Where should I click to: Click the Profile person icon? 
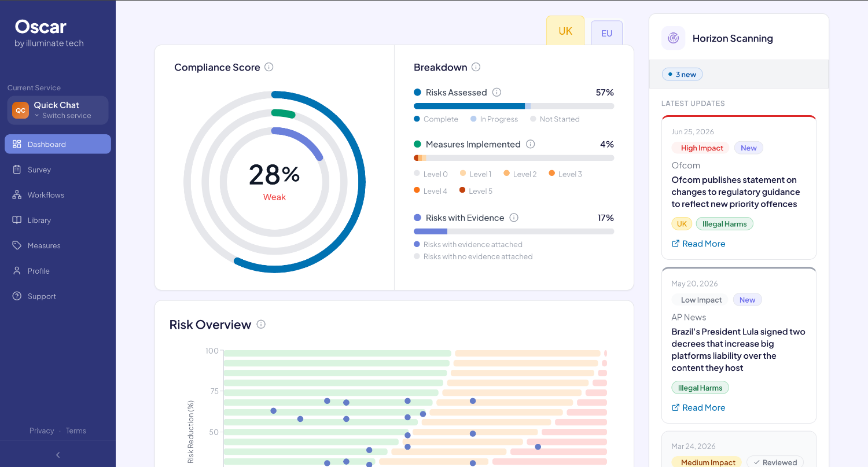click(17, 271)
